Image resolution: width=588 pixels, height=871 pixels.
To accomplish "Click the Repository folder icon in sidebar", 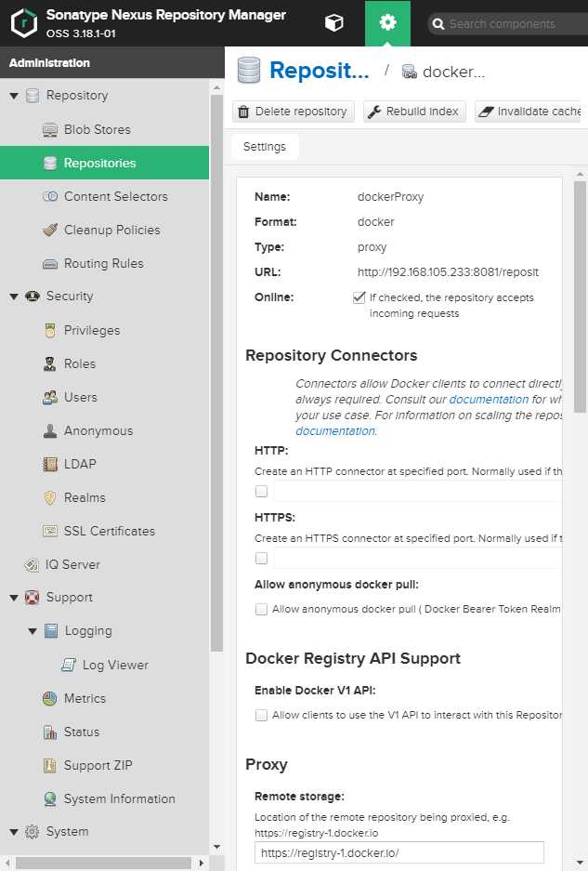I will [33, 96].
